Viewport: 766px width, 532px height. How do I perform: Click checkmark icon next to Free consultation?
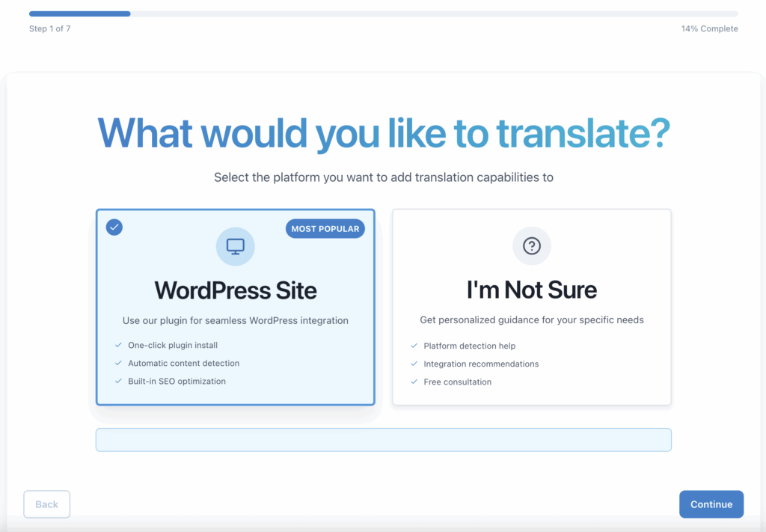(x=414, y=382)
